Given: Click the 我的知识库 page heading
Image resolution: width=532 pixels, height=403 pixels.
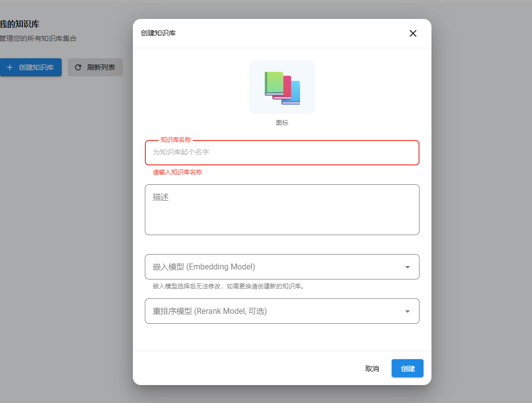Looking at the screenshot, I should 20,24.
